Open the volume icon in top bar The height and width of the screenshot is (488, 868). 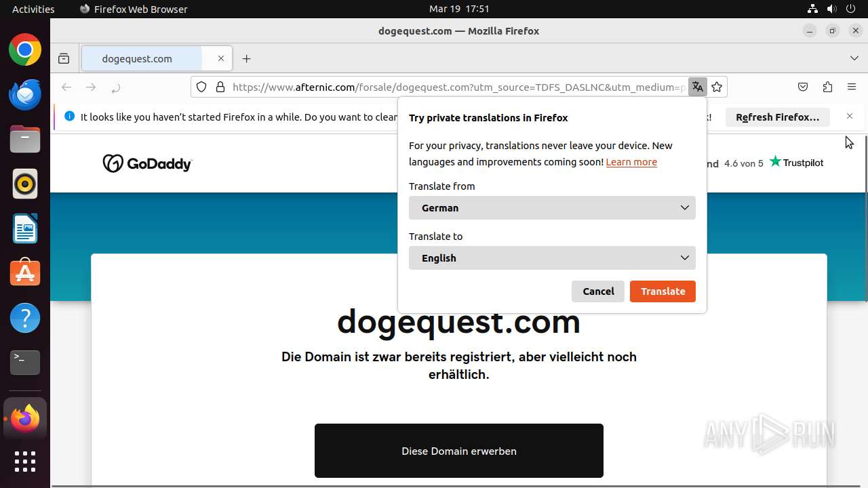831,9
